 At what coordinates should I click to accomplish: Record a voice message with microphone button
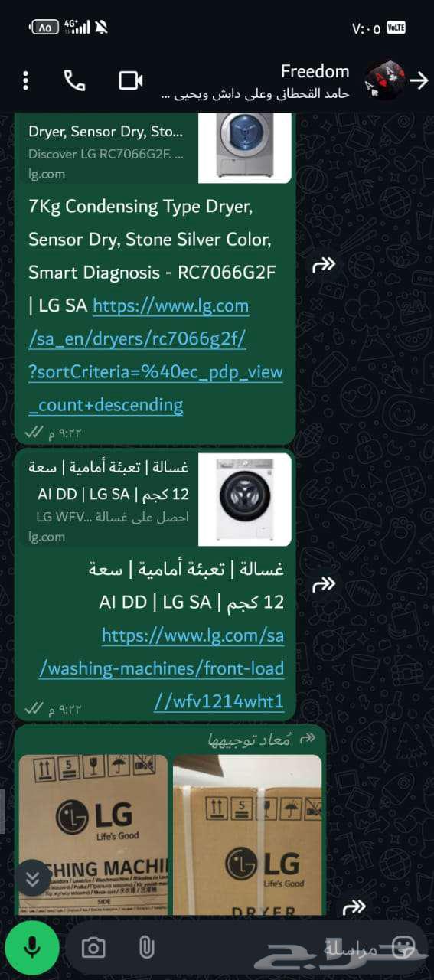coord(31,948)
